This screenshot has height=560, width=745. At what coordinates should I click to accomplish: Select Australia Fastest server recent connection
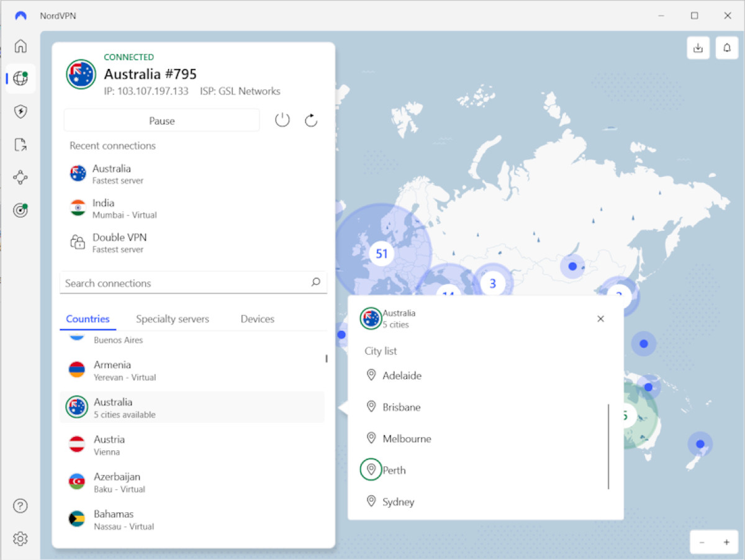tap(192, 174)
